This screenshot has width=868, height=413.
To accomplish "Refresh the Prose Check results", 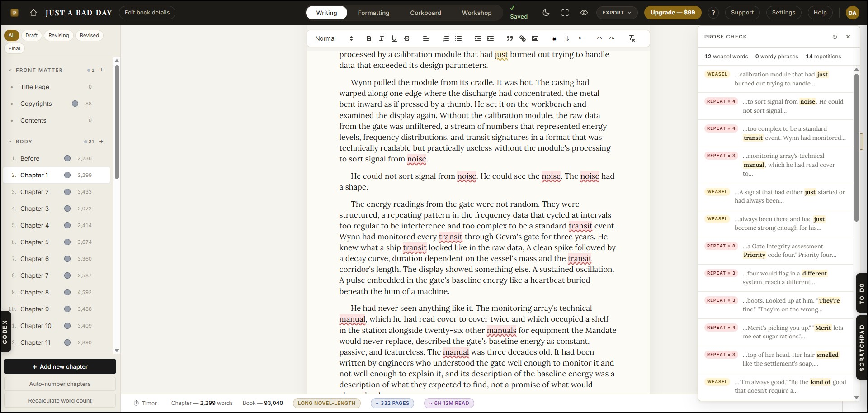I will click(835, 37).
